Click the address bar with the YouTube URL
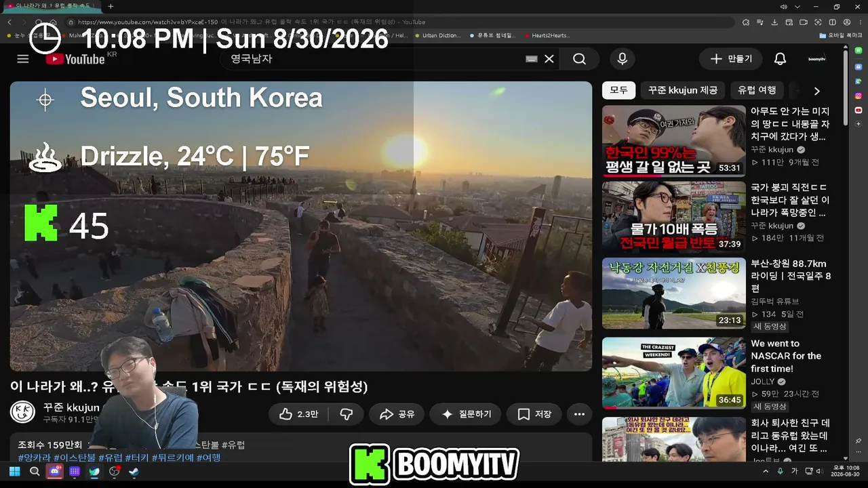Image resolution: width=868 pixels, height=488 pixels. [400, 22]
